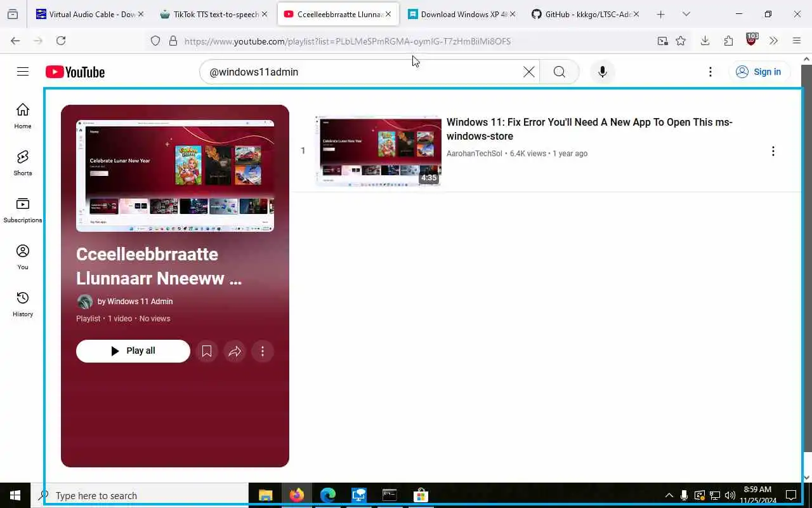Open site lock security info
Screen dimensions: 812x508
173,41
